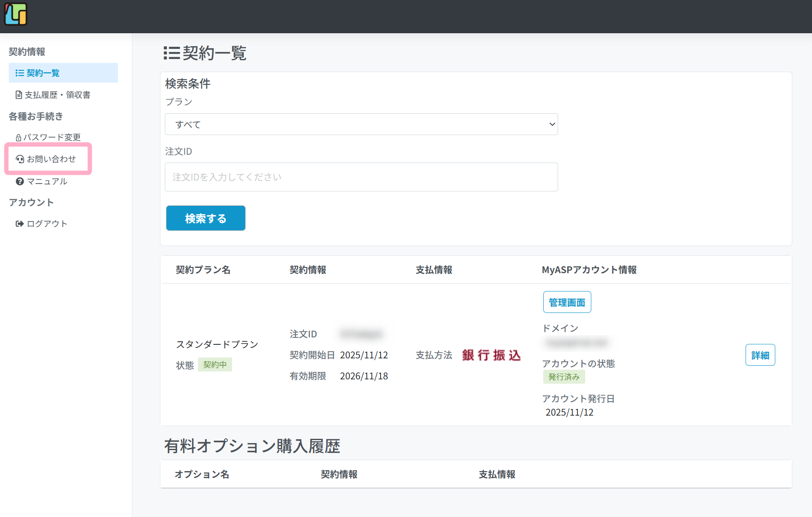Click the list icon in the 契約一覧 page heading
This screenshot has height=517, width=812.
(172, 53)
